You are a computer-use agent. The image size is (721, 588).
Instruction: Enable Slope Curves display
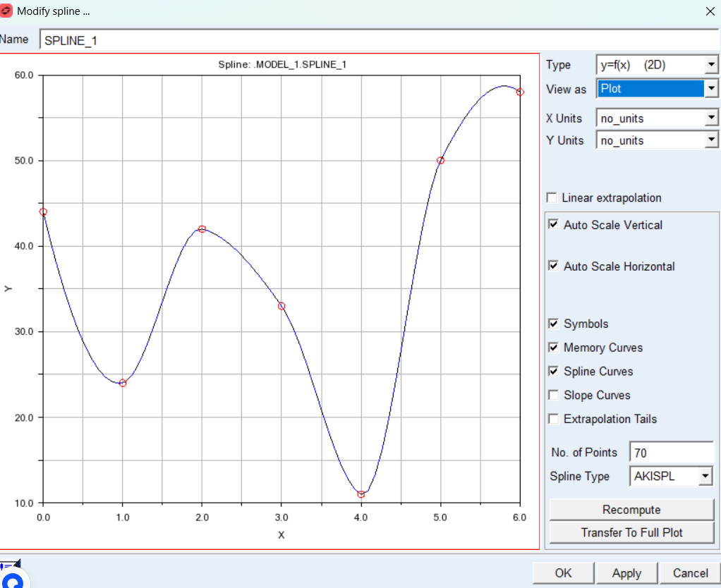point(554,395)
